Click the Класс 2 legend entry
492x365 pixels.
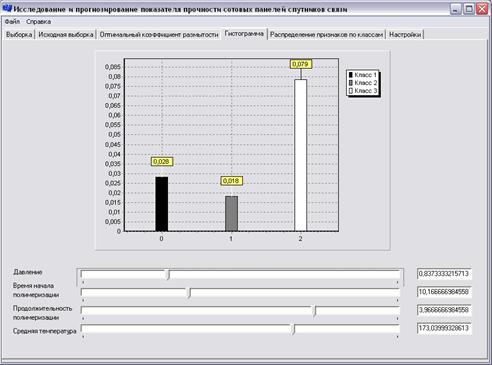tap(363, 83)
